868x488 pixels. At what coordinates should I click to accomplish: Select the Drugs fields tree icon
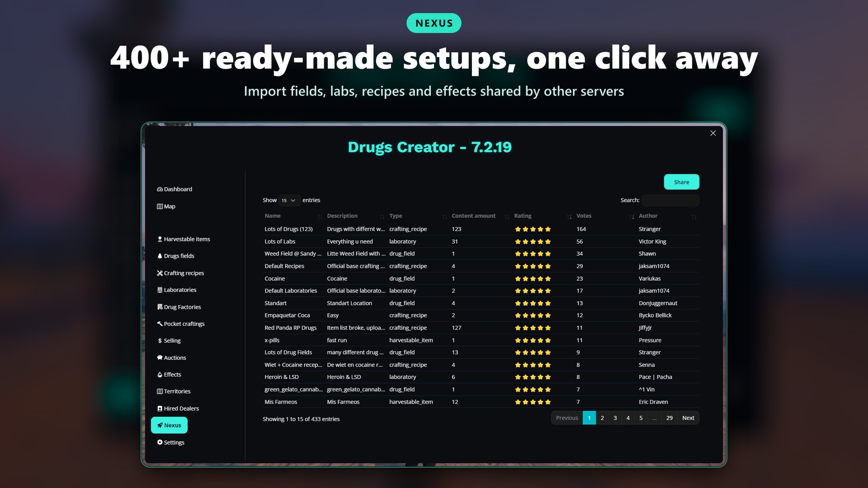(x=160, y=256)
